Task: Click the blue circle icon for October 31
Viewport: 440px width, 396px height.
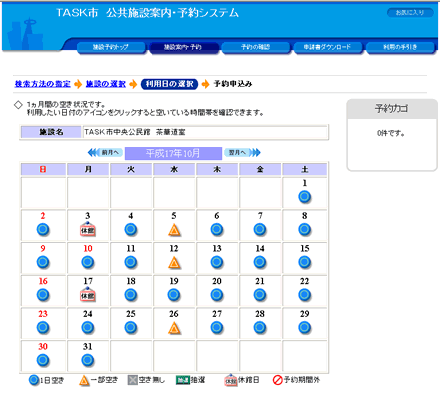Action: click(x=88, y=360)
